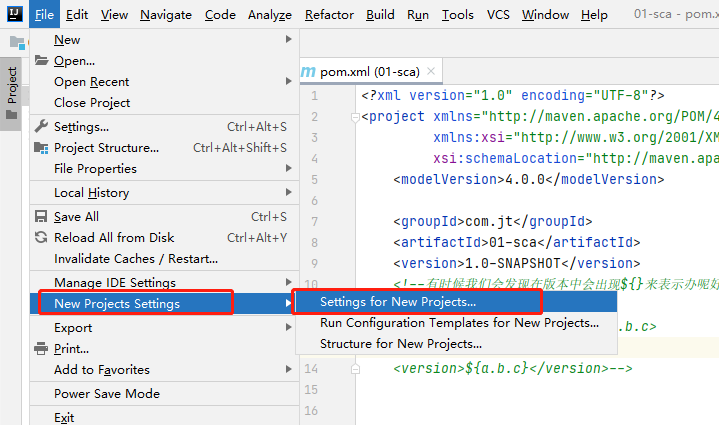
Task: Expand the Manage IDE Settings submenu
Action: [x=288, y=282]
